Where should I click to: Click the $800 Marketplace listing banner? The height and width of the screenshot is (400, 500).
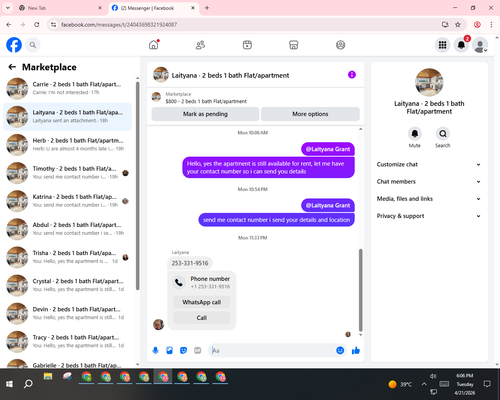point(256,98)
